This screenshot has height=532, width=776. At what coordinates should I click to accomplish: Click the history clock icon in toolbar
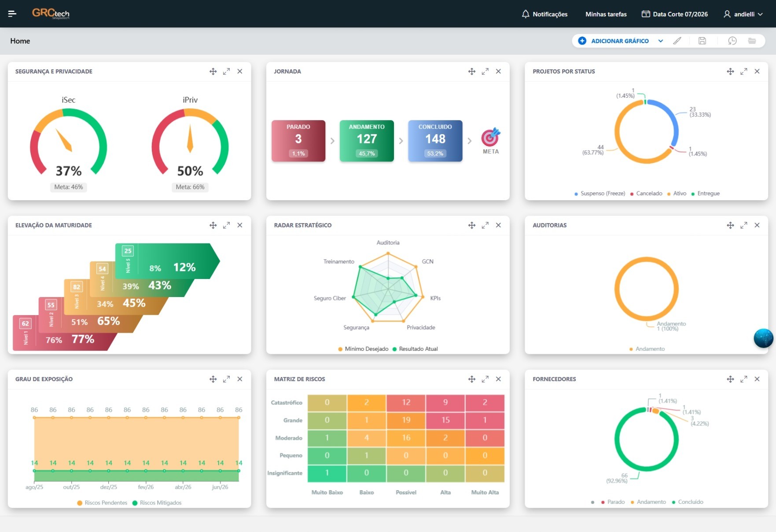tap(732, 41)
